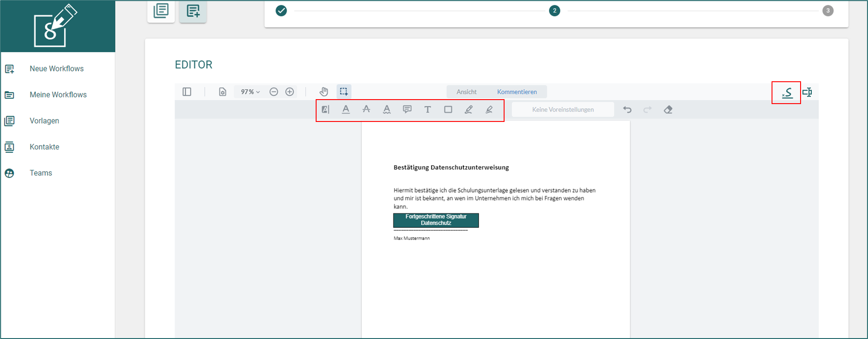868x339 pixels.
Task: Open the Vorlagen section
Action: 44,121
